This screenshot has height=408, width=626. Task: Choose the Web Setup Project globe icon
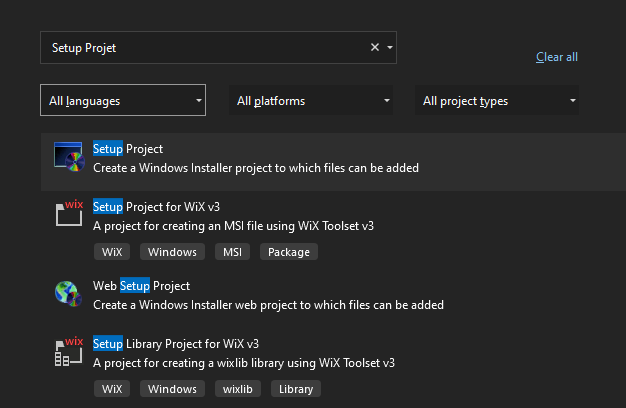click(x=68, y=293)
